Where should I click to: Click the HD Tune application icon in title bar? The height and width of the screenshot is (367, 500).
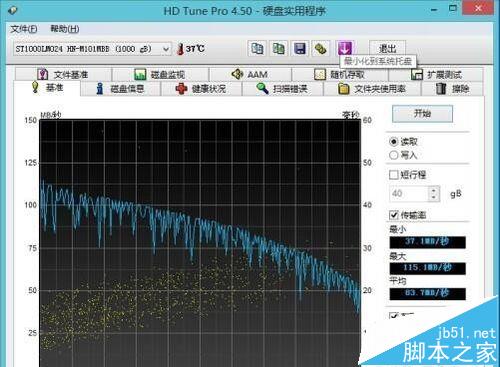(12, 10)
